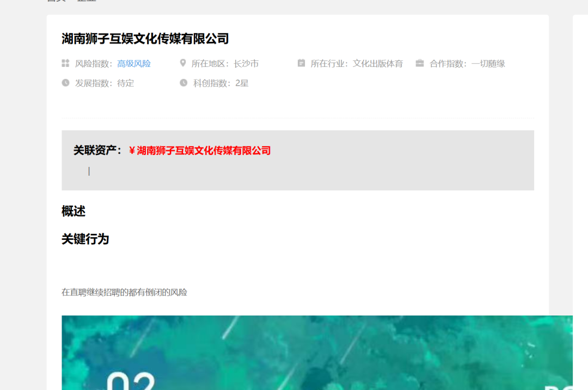Toggle the 一切随缘 cooperation index value

[489, 63]
